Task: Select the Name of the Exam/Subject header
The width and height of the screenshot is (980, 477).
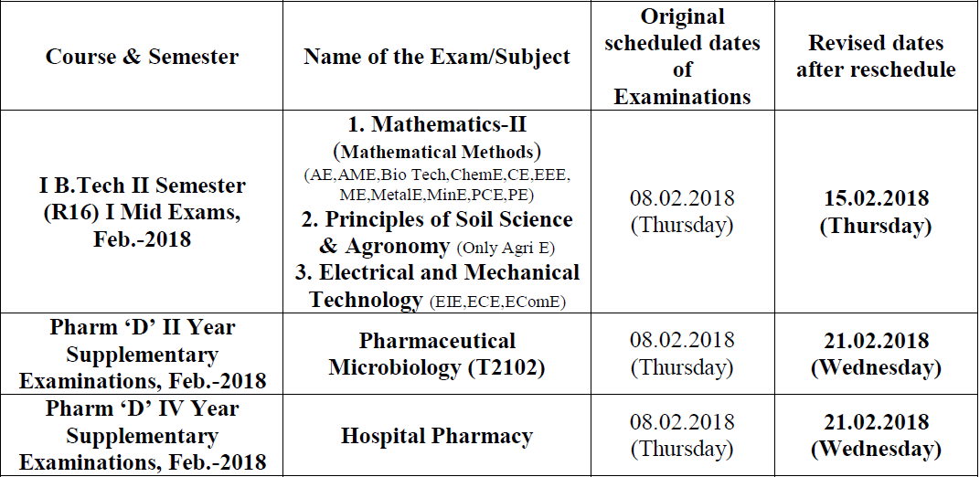Action: [x=437, y=56]
